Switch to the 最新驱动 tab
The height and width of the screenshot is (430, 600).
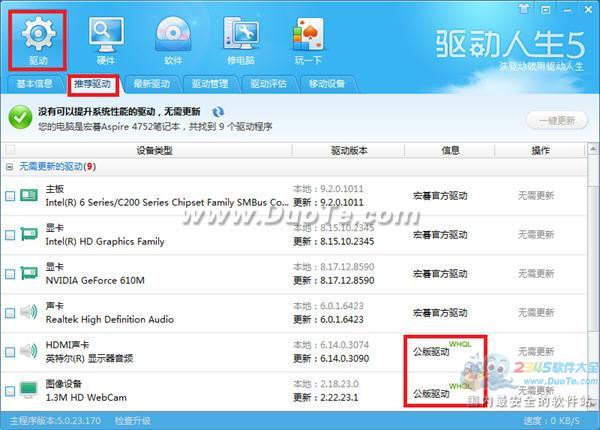[x=152, y=84]
